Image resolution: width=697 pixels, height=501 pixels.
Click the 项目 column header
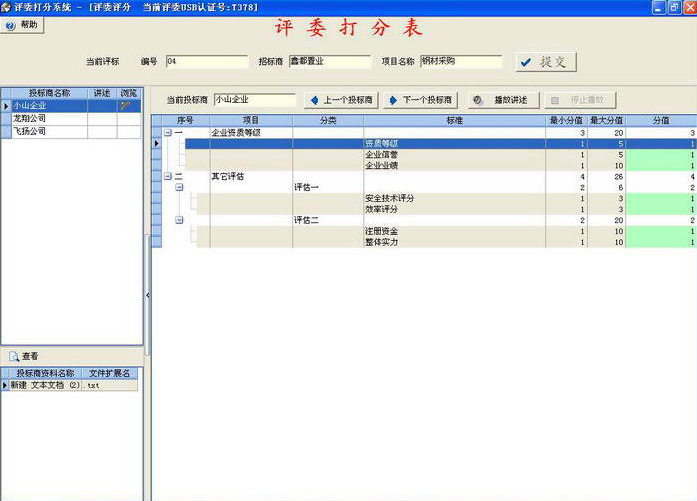251,120
